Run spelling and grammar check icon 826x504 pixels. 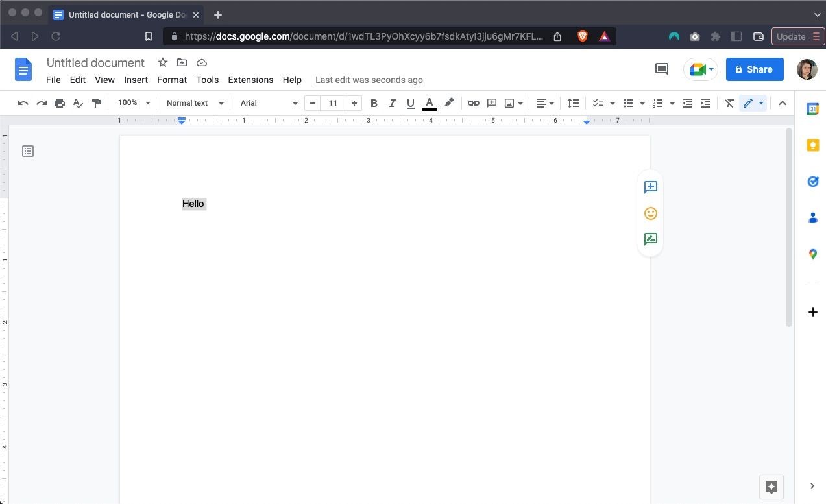(x=78, y=103)
